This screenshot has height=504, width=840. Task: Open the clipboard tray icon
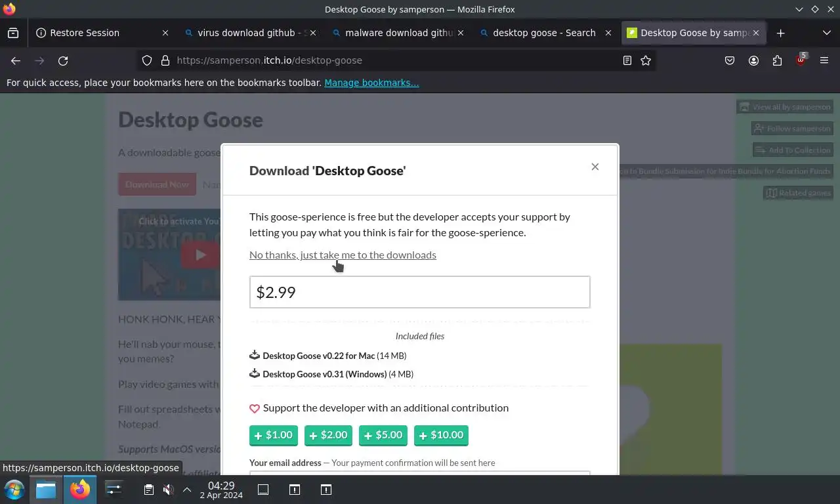pyautogui.click(x=149, y=490)
